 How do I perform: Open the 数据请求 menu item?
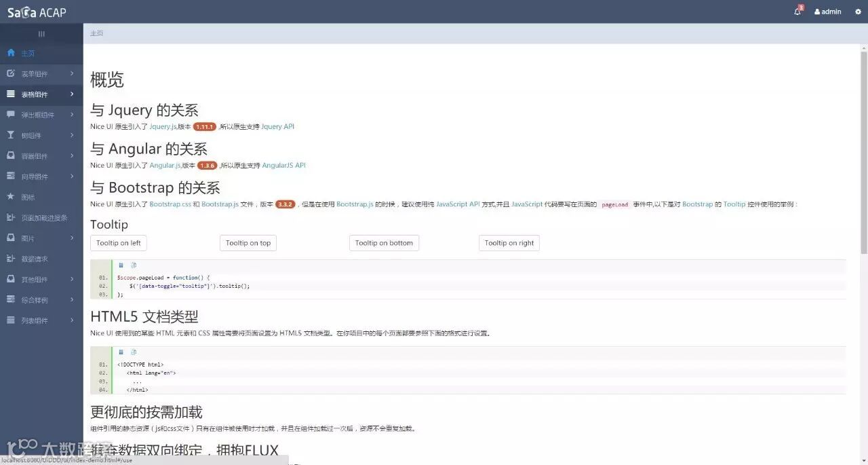(x=41, y=259)
